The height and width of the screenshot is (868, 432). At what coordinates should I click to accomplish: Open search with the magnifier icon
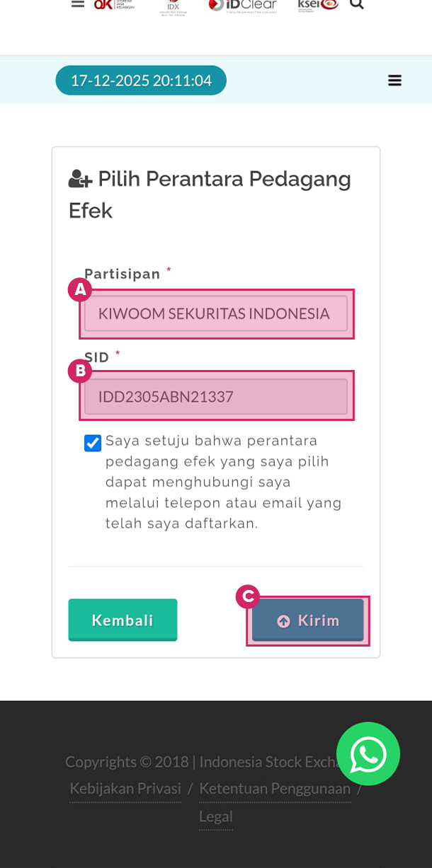(357, 4)
